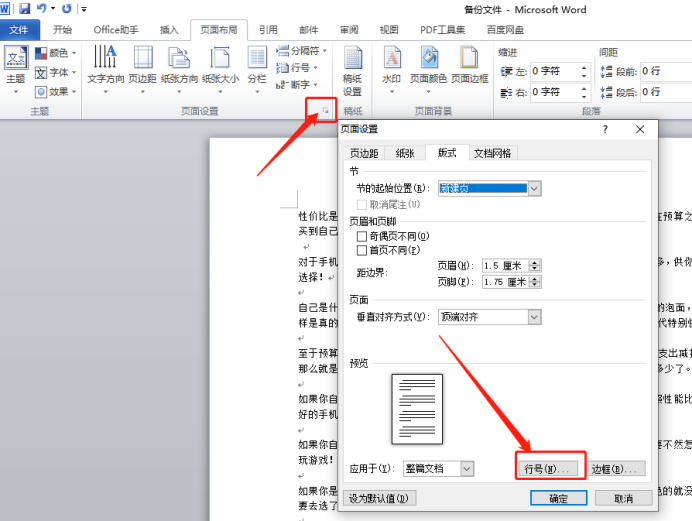Click the Breaks (分隔符) icon
Screen dimensions: 692x521
pyautogui.click(x=282, y=51)
